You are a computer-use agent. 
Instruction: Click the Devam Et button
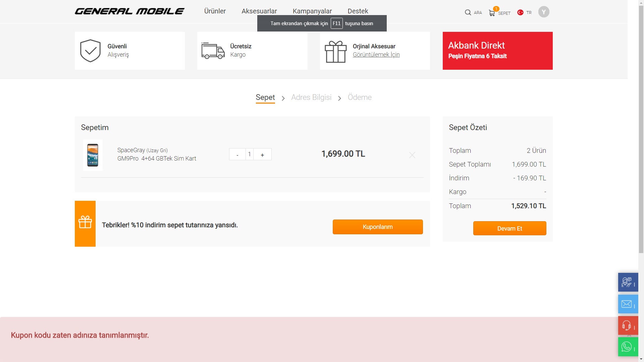tap(509, 228)
